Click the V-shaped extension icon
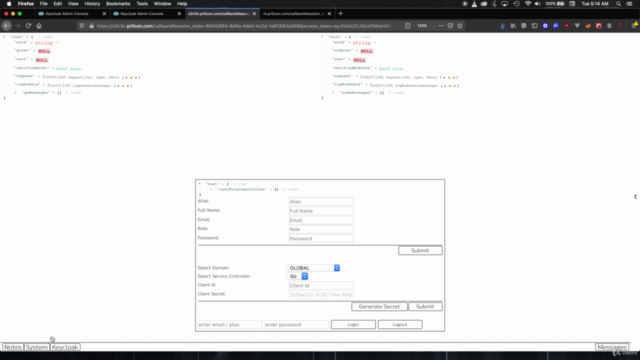The image size is (640, 360). (x=577, y=26)
